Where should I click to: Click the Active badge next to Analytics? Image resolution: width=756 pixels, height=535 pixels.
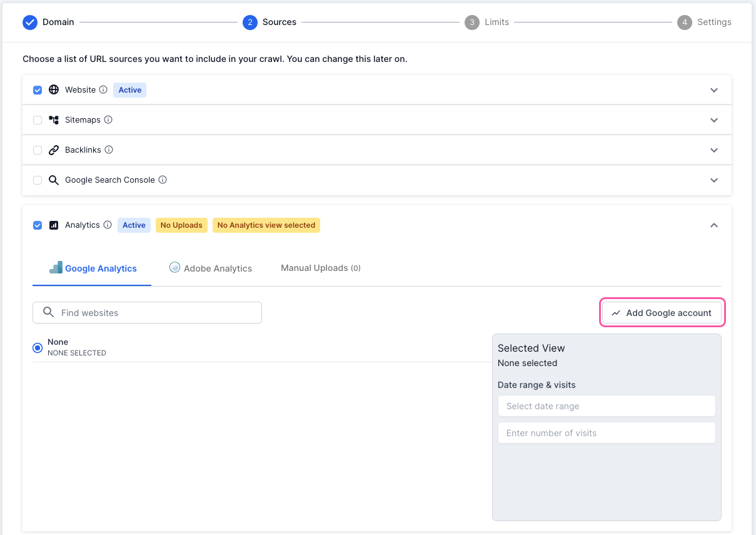tap(134, 225)
